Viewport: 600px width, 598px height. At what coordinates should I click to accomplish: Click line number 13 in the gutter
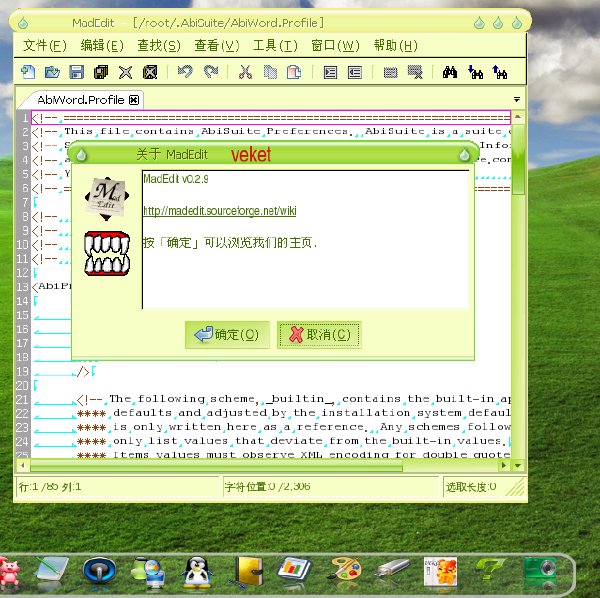tap(22, 287)
